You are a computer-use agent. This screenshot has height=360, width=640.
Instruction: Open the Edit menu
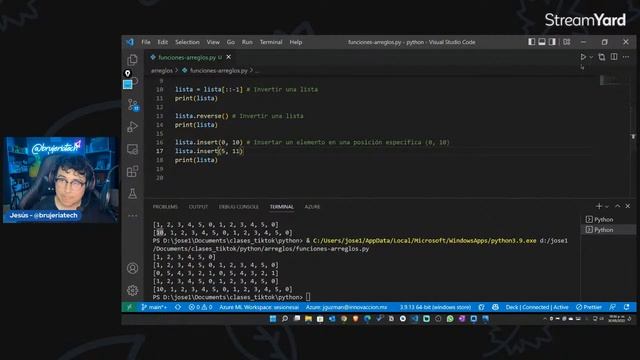coord(162,42)
